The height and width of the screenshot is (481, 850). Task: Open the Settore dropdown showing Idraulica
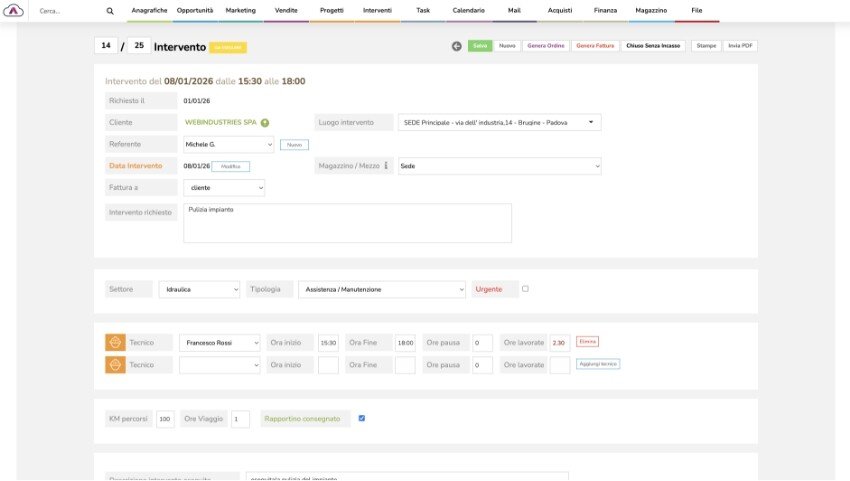(x=199, y=289)
